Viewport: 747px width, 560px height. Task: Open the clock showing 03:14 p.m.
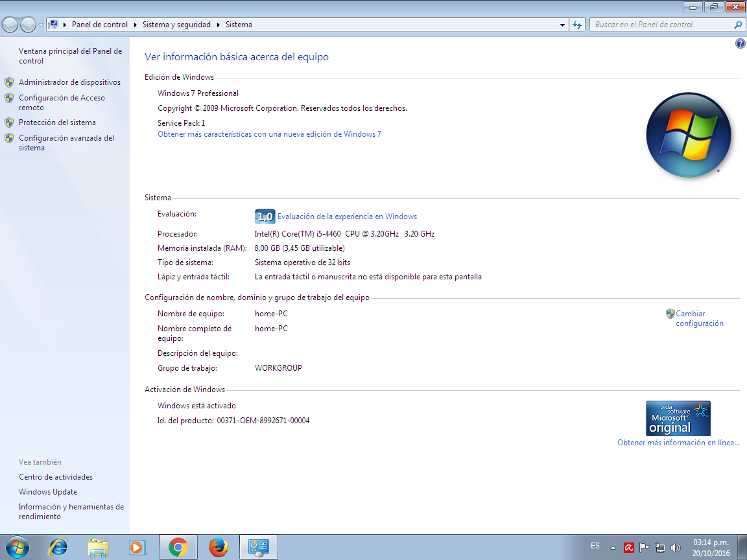pos(711,548)
